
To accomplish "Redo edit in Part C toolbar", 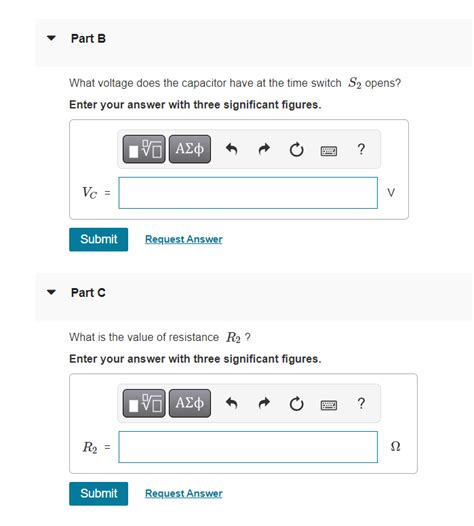I will click(264, 403).
